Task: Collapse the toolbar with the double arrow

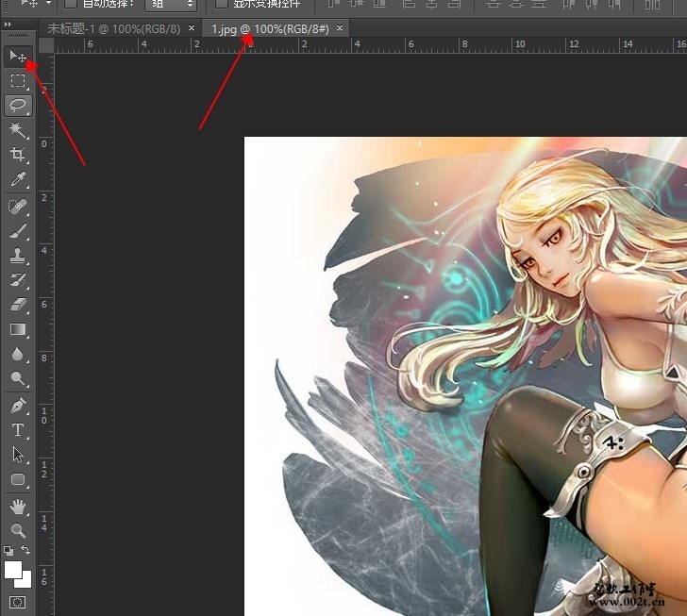Action: coord(8,25)
